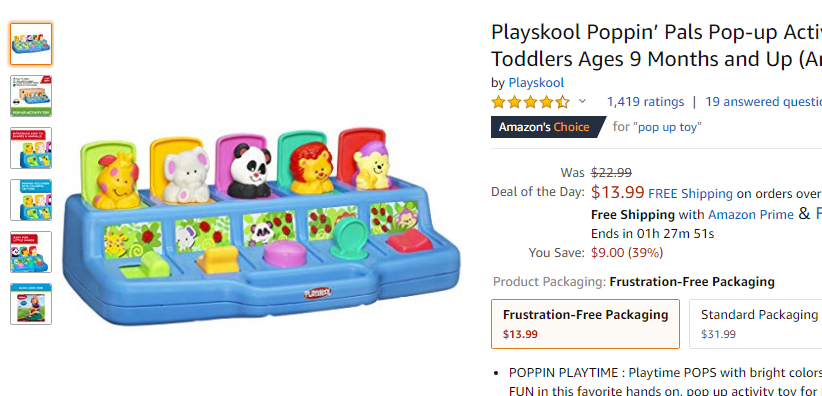The width and height of the screenshot is (822, 396).
Task: Select the first product thumbnail image
Action: pyautogui.click(x=31, y=44)
